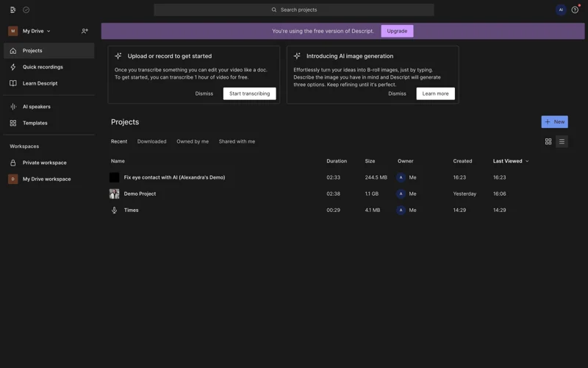Create a New project

pos(554,121)
